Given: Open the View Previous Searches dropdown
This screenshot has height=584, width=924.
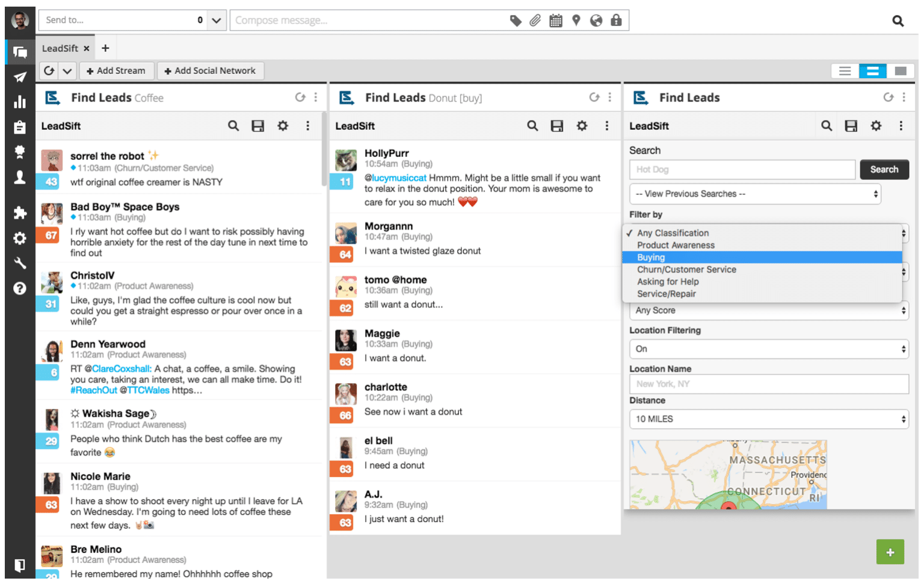Looking at the screenshot, I should (x=755, y=194).
